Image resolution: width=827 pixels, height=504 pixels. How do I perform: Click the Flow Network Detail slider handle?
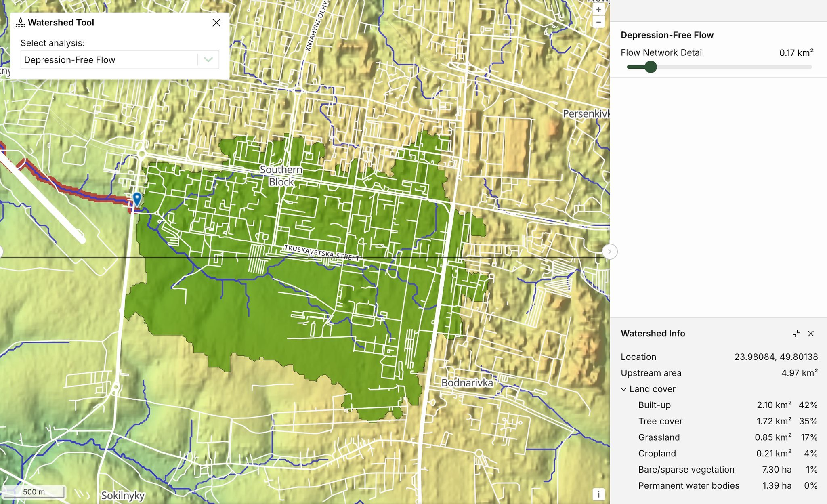pos(650,67)
